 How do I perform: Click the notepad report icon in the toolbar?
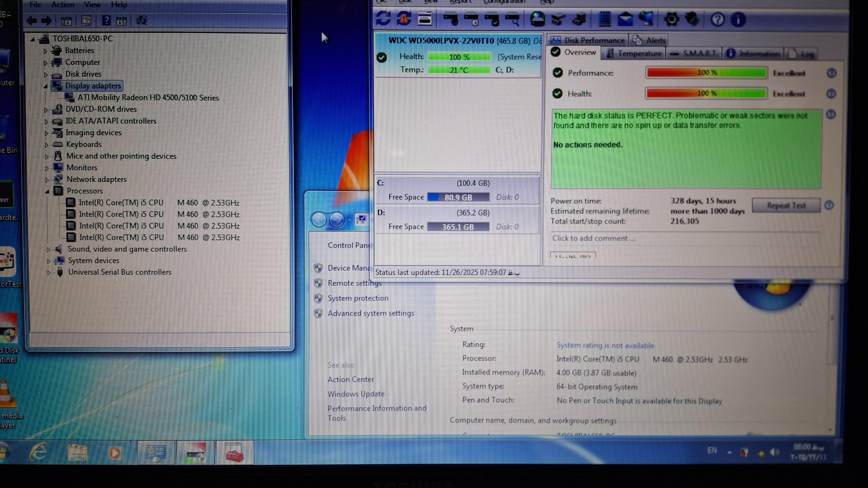click(x=605, y=19)
